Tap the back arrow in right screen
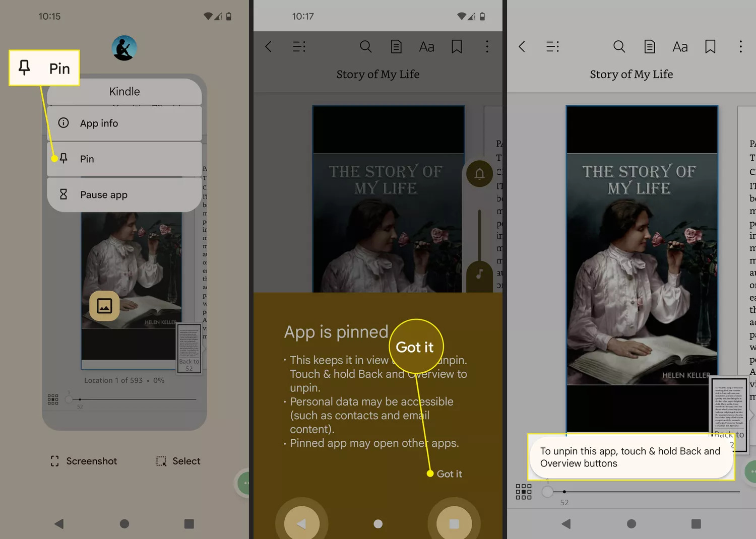The width and height of the screenshot is (756, 539). [522, 47]
